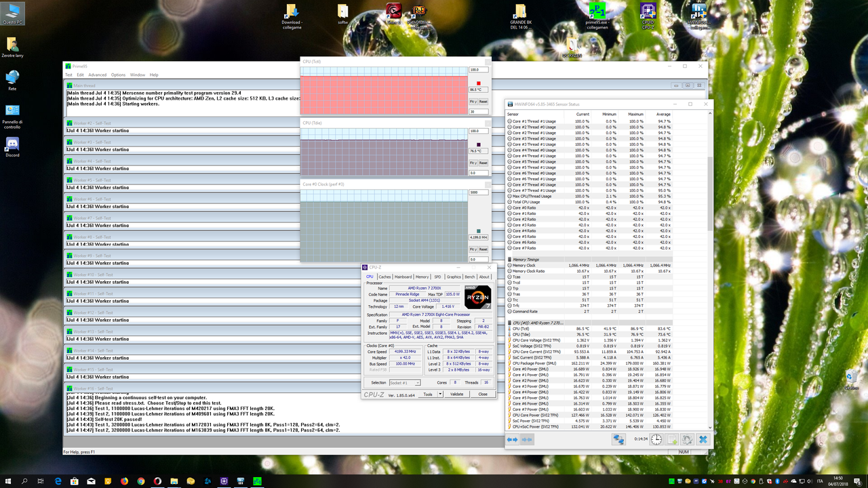
Task: Click Reset in Core #0 Clock graph
Action: (x=483, y=249)
